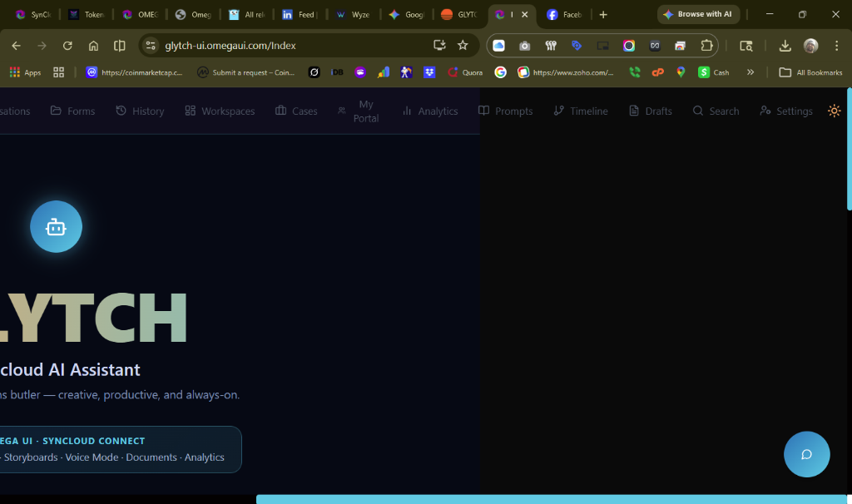
Task: Open Settings in the navigation bar
Action: coord(786,111)
